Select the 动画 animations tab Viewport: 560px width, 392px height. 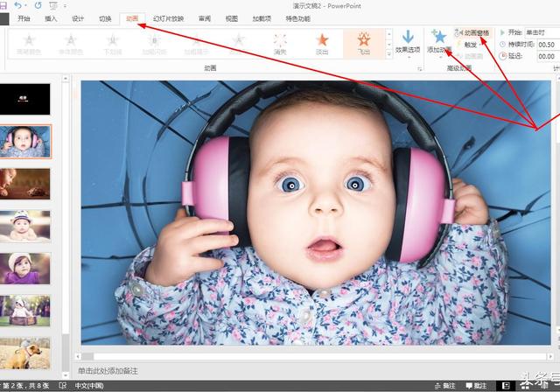(x=132, y=18)
